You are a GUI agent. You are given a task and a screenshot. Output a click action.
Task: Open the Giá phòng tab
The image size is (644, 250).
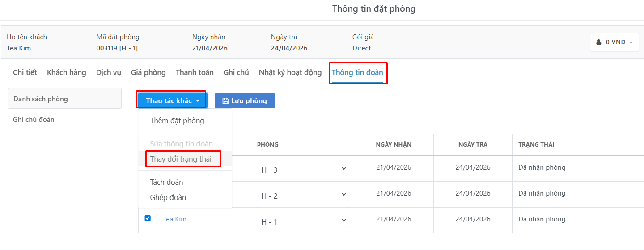[148, 72]
